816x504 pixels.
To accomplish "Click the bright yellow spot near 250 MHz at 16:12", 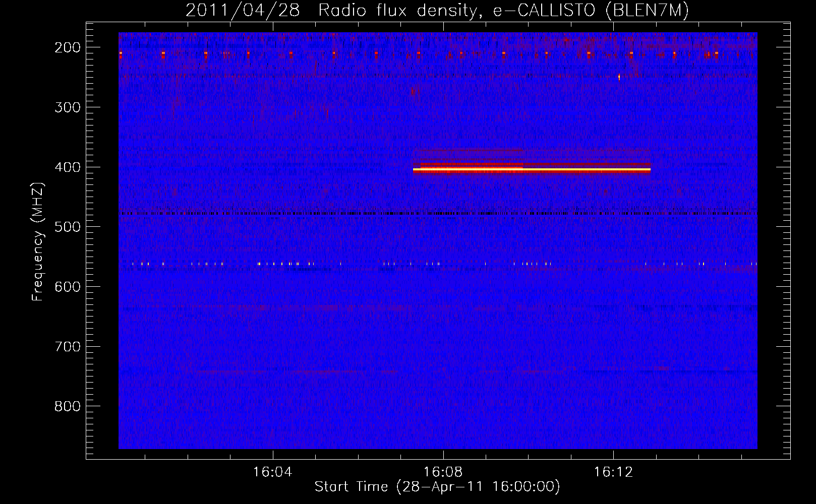I will tap(619, 77).
